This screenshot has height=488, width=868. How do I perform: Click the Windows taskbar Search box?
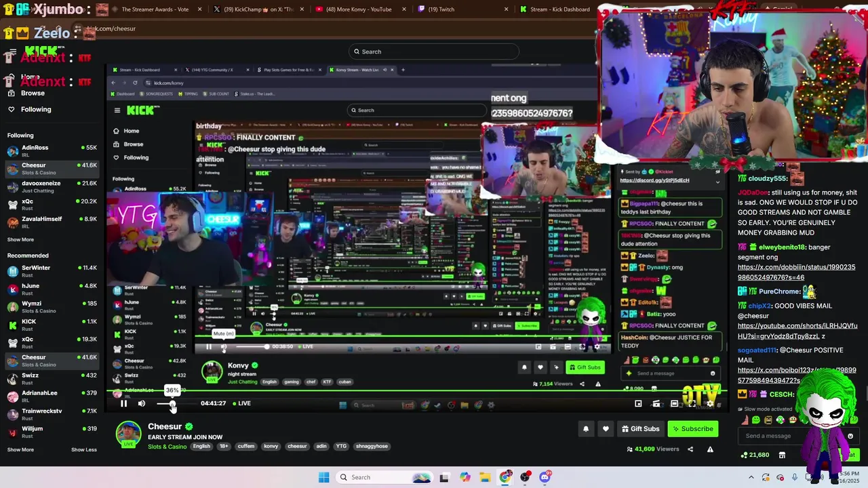click(x=383, y=477)
